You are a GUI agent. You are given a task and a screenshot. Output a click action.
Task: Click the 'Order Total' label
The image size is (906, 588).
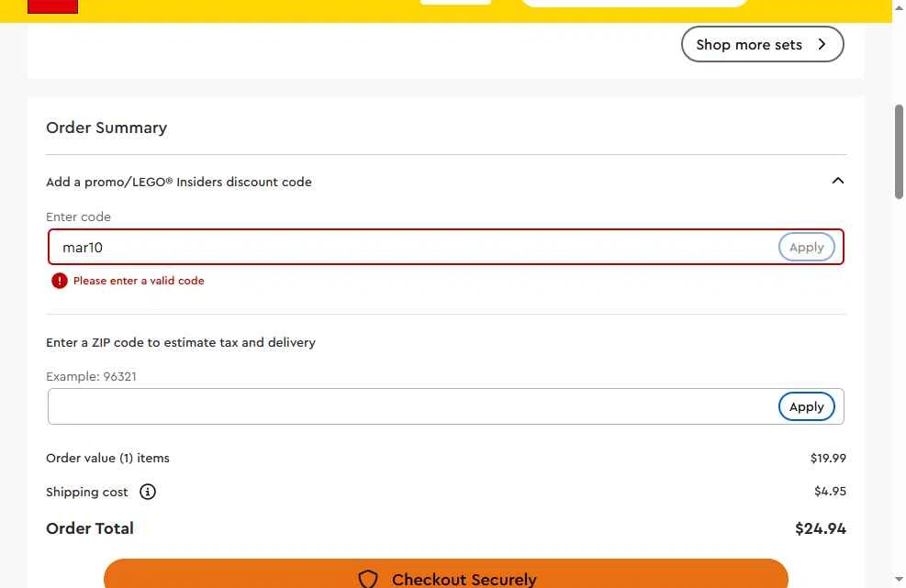click(x=90, y=528)
